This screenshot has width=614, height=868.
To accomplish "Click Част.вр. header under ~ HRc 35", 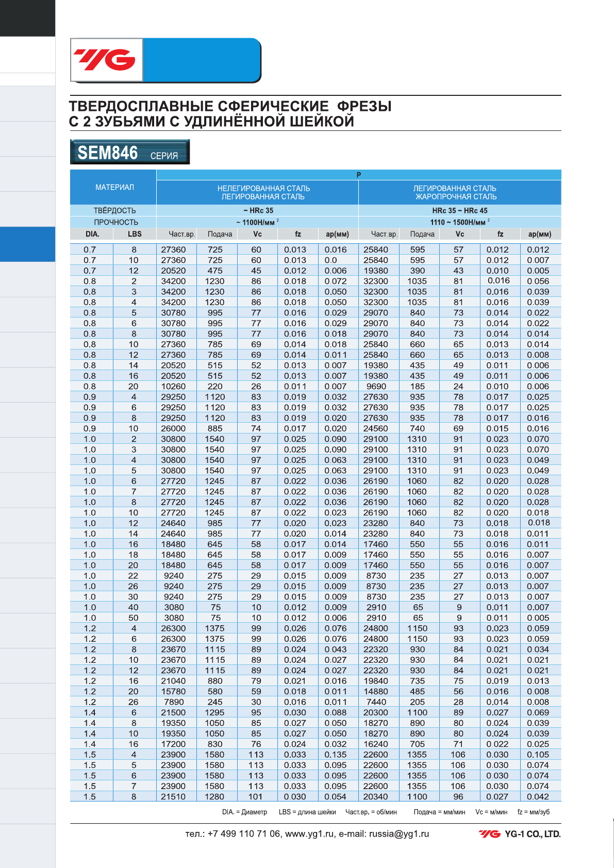I will [181, 234].
